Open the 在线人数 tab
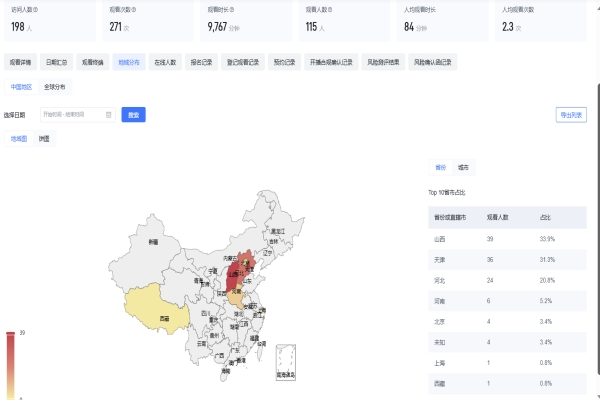The width and height of the screenshot is (600, 400). coord(165,62)
